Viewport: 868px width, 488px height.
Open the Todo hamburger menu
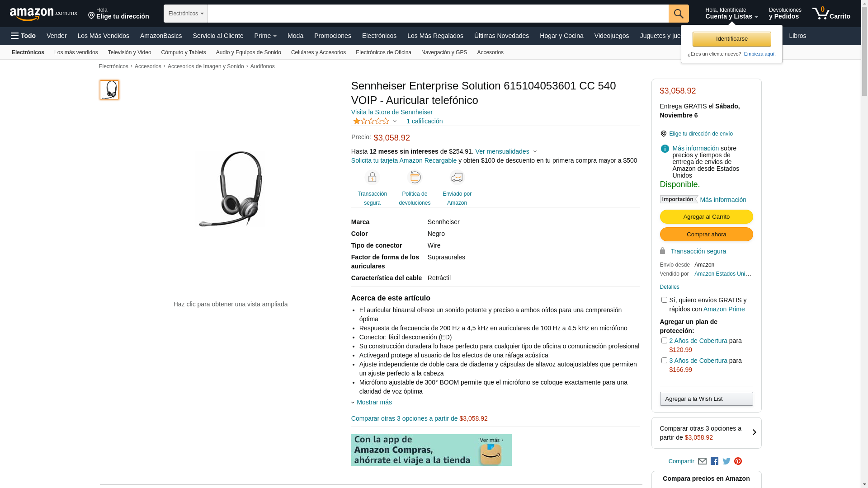coord(23,36)
